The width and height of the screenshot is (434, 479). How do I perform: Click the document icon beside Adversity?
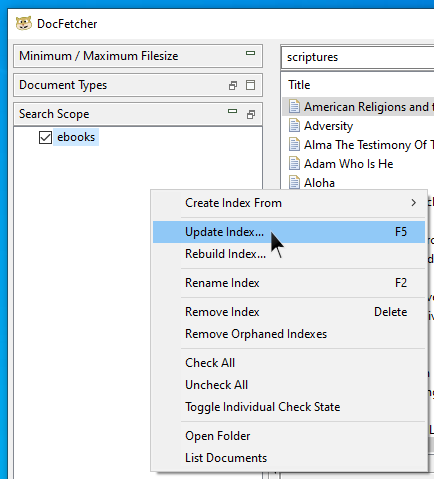pos(294,126)
